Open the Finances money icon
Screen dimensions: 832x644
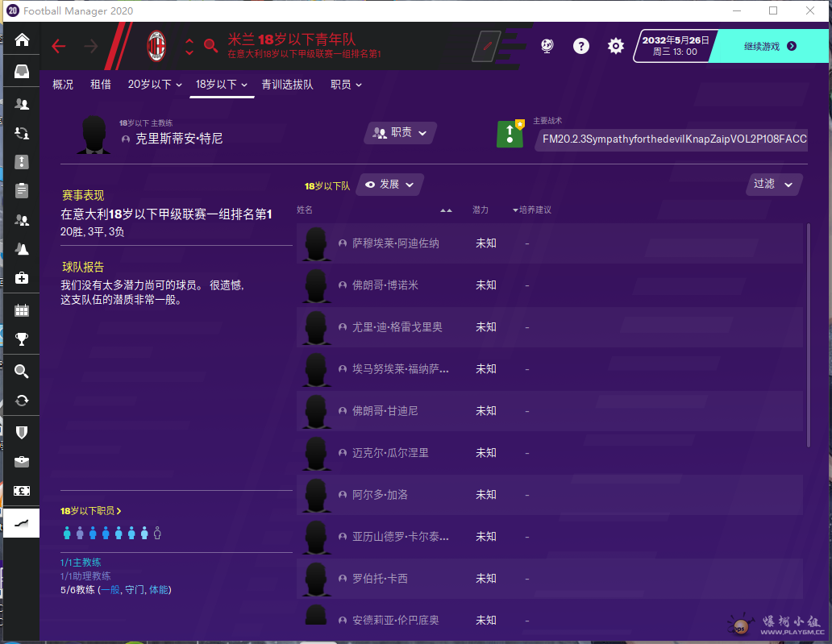click(x=22, y=491)
